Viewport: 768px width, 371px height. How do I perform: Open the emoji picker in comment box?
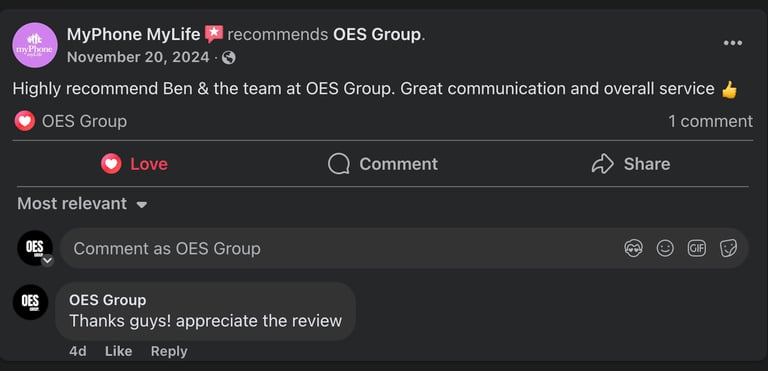665,248
